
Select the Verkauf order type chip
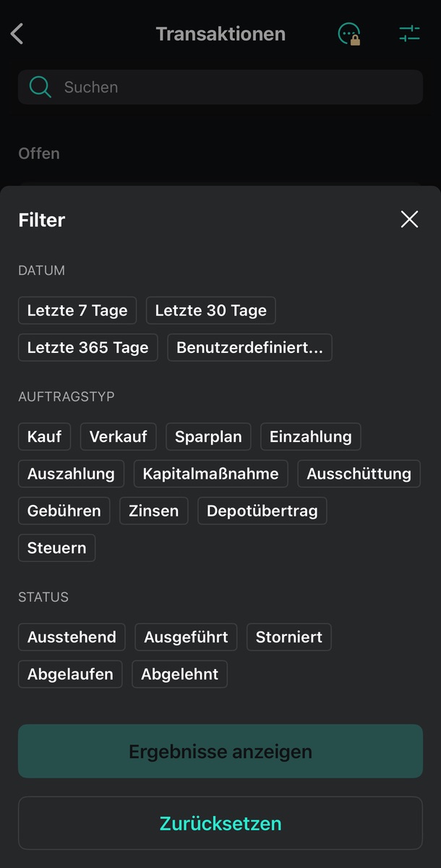pos(118,437)
